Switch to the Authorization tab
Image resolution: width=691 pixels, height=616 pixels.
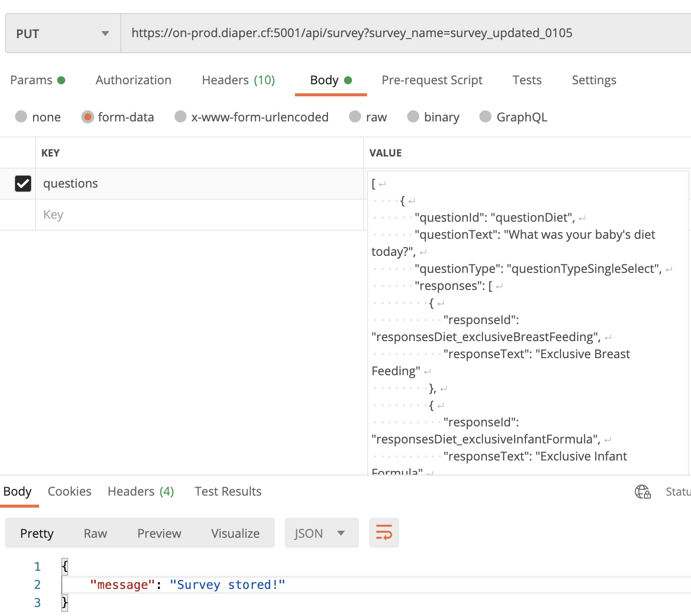click(133, 80)
